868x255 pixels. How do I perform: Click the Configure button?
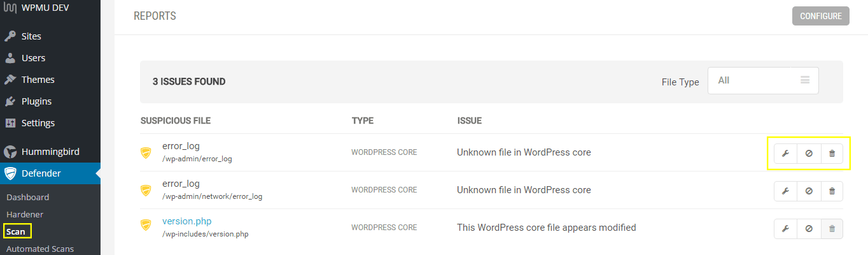[821, 16]
